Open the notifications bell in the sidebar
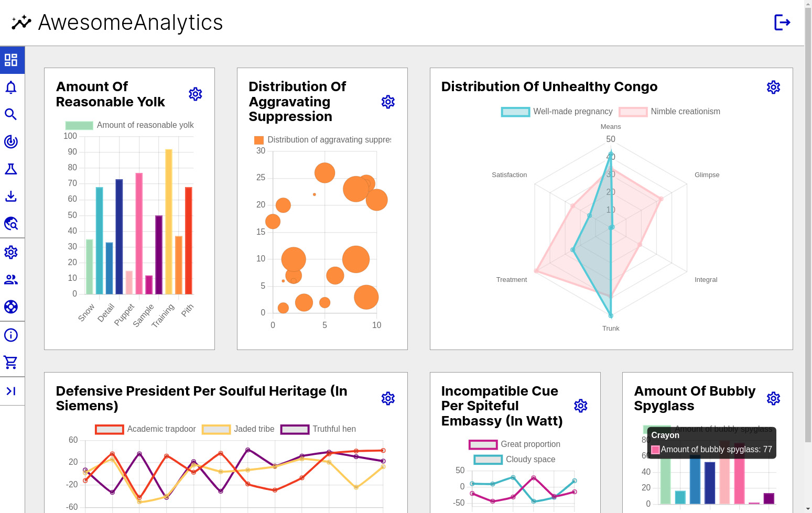 (x=12, y=88)
